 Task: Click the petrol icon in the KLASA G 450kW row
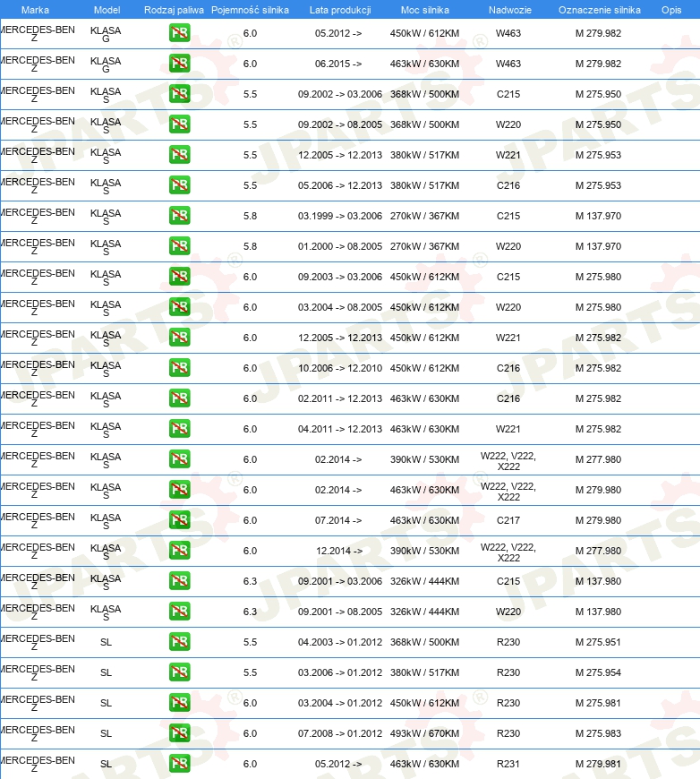[179, 33]
